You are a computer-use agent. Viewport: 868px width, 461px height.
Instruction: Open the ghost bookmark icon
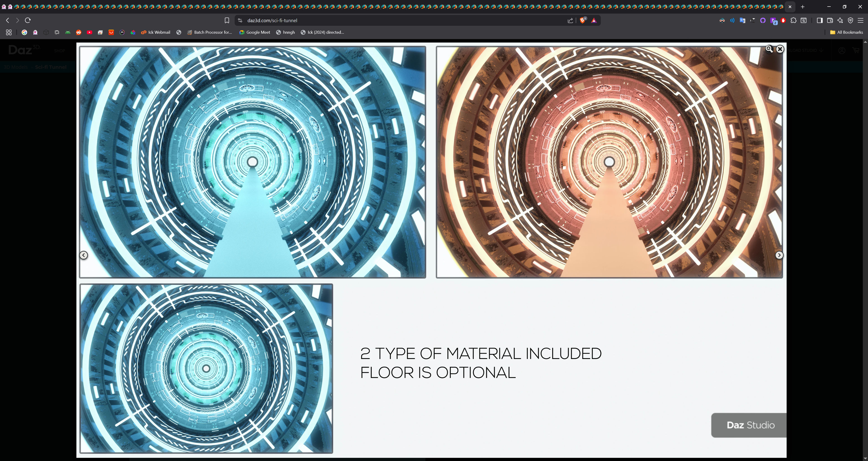tap(35, 32)
